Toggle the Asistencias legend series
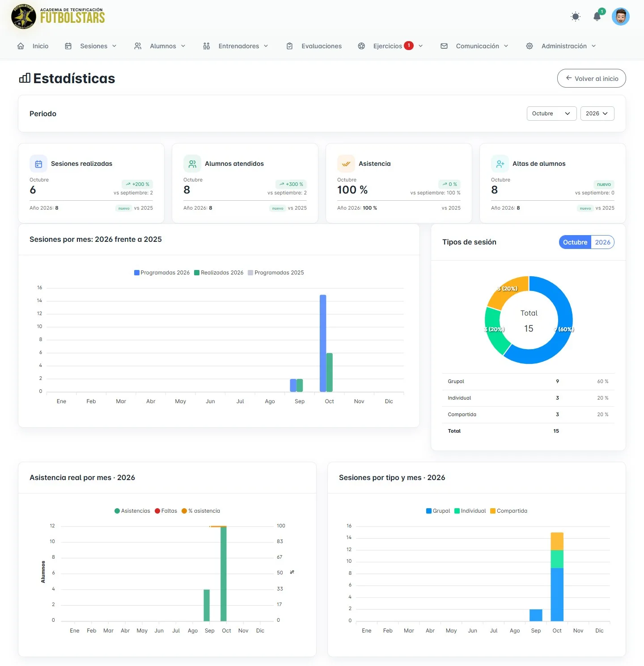The width and height of the screenshot is (644, 666). point(132,511)
